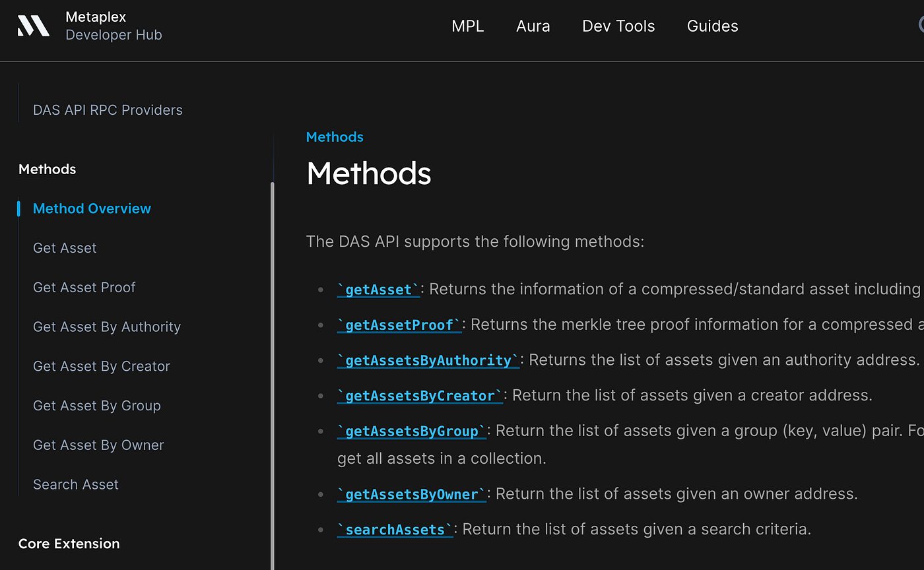Follow the getAsset method link
Screen dimensions: 924x570
378,290
